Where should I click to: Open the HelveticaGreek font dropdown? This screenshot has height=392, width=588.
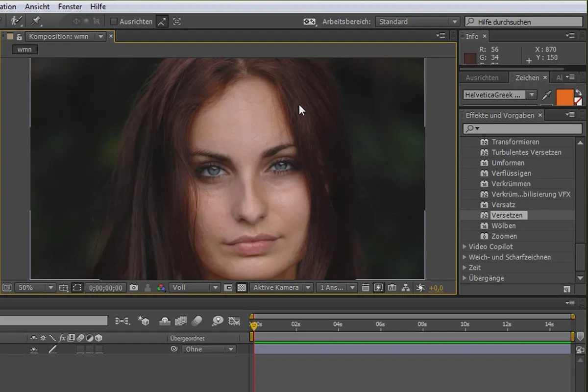pyautogui.click(x=500, y=95)
